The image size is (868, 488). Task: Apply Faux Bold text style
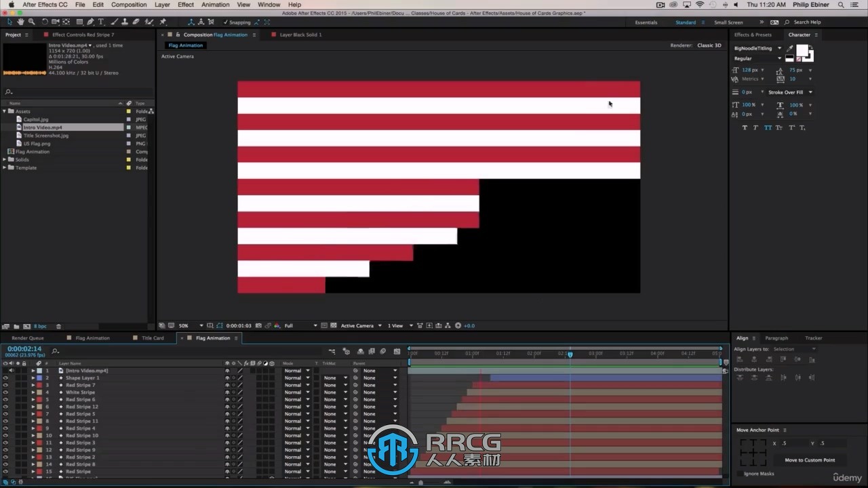coord(745,127)
